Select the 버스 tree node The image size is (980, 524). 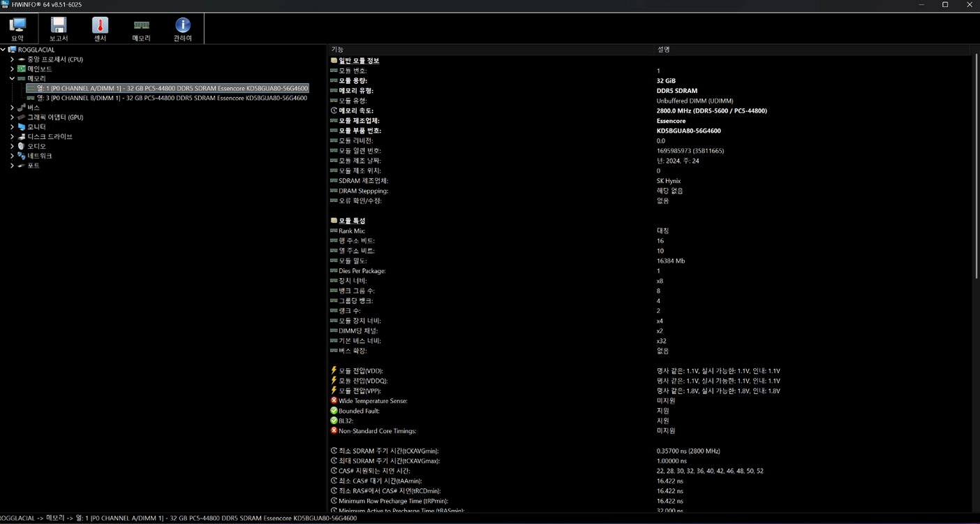(34, 108)
